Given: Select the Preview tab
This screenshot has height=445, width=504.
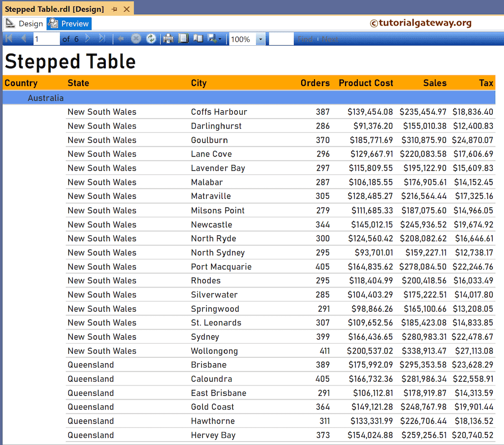Looking at the screenshot, I should click(68, 23).
